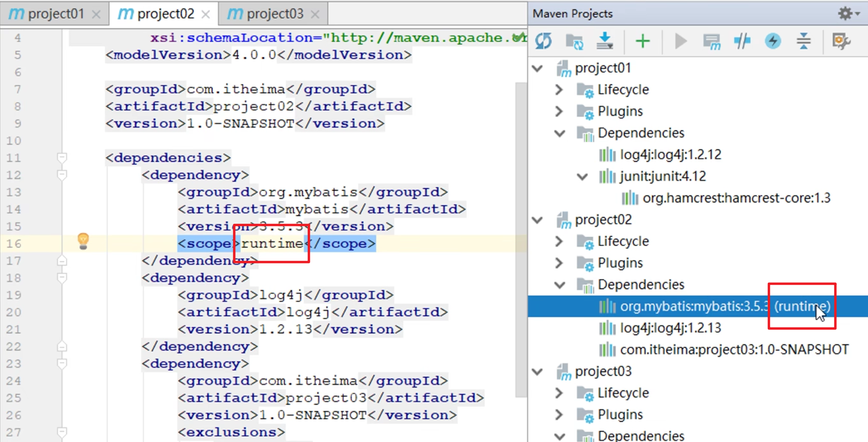Collapse project01 node in Maven tree

pyautogui.click(x=538, y=68)
